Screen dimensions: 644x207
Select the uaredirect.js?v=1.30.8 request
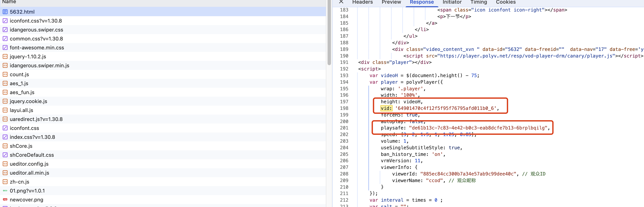click(x=163, y=119)
